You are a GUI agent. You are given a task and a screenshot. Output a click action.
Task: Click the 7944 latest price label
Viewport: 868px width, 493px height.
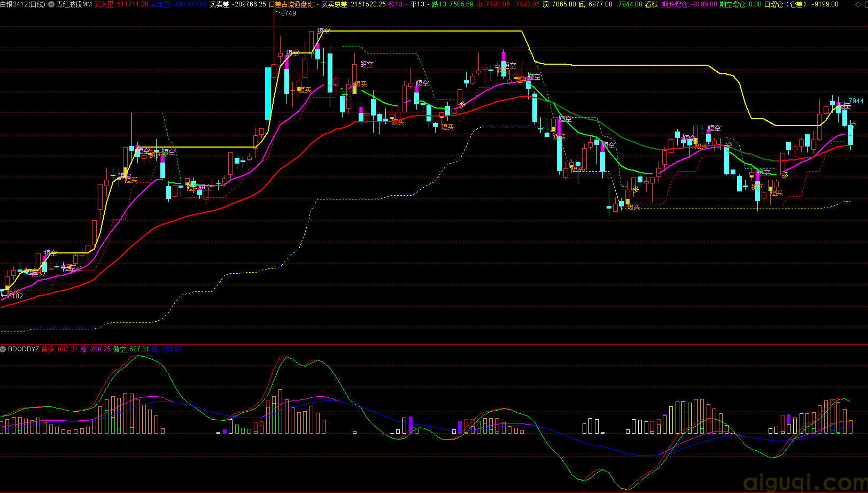tap(856, 101)
